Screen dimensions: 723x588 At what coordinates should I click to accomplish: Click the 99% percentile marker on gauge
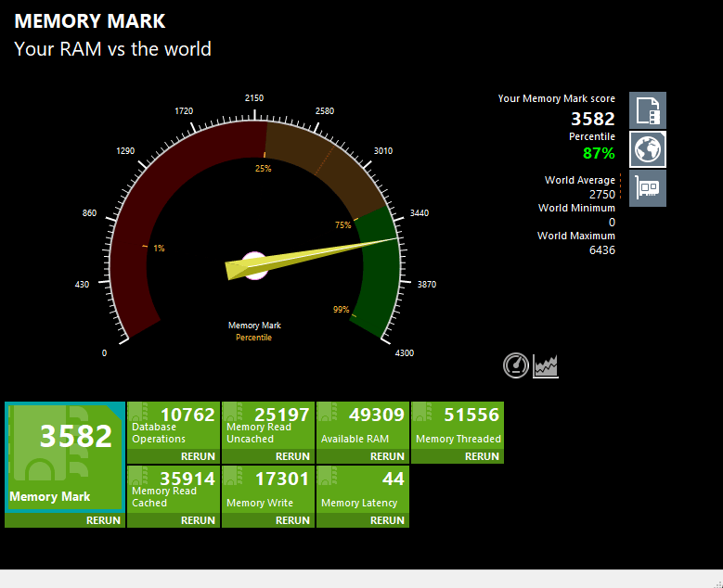(x=342, y=309)
